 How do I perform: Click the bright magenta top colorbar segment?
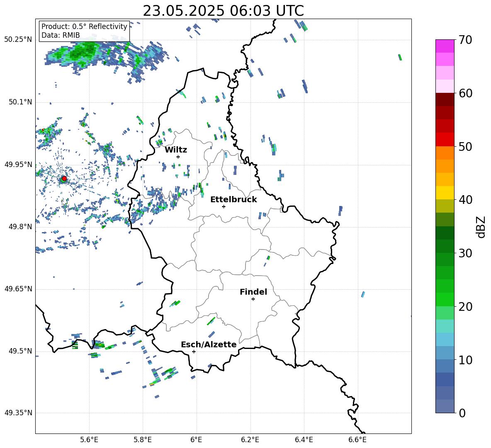[445, 46]
